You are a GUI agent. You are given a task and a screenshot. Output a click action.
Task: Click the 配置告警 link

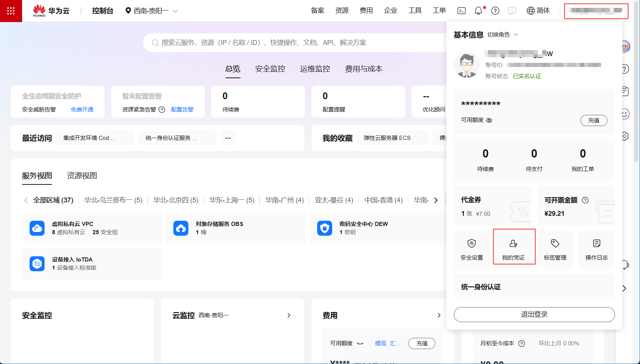point(182,110)
